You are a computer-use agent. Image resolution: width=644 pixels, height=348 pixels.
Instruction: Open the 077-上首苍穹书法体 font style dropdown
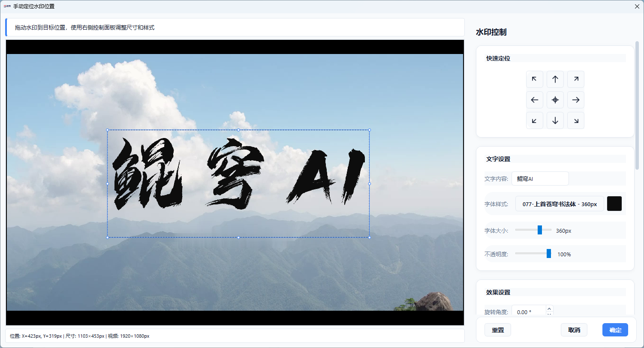559,204
